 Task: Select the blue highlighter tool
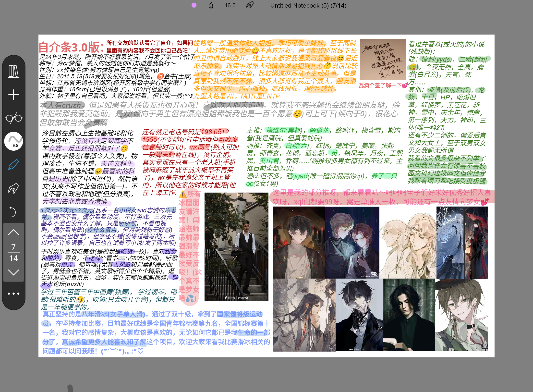(x=13, y=164)
